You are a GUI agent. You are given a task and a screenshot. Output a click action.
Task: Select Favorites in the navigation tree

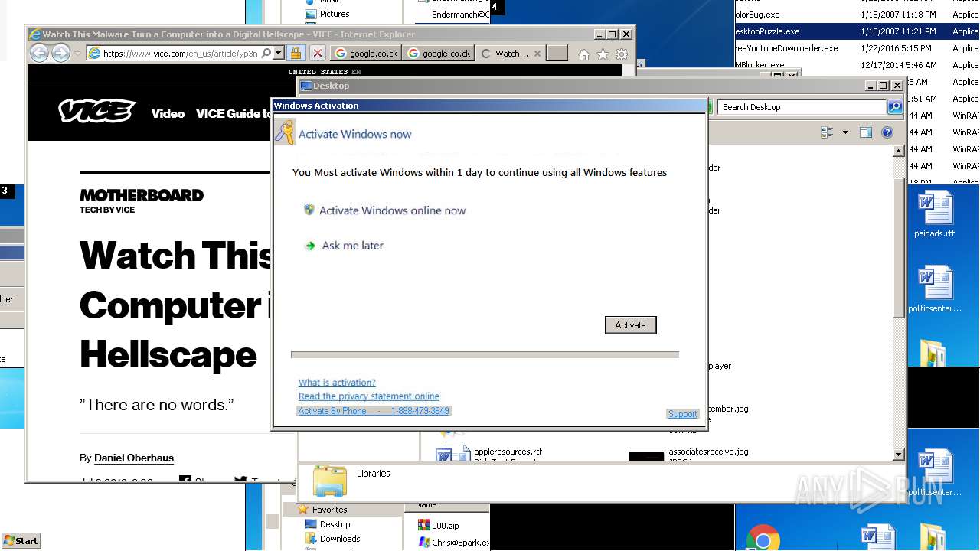coord(329,510)
